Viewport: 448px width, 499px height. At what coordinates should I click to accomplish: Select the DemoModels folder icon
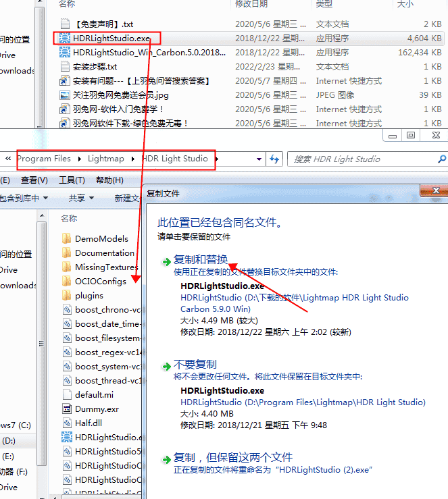click(66, 238)
